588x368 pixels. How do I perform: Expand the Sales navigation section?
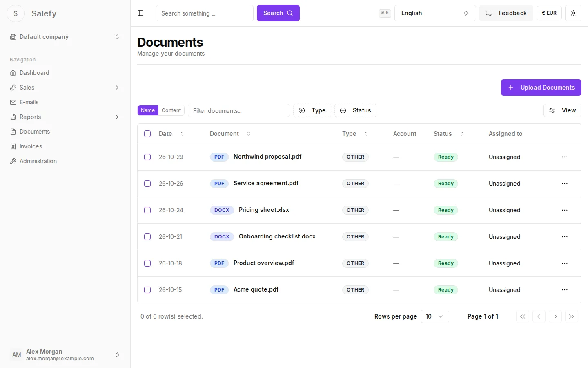pos(65,88)
